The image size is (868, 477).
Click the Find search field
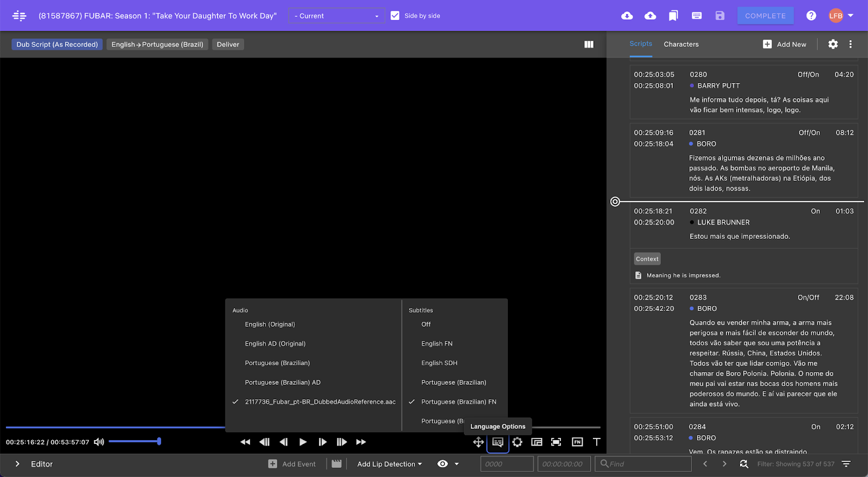pyautogui.click(x=646, y=464)
